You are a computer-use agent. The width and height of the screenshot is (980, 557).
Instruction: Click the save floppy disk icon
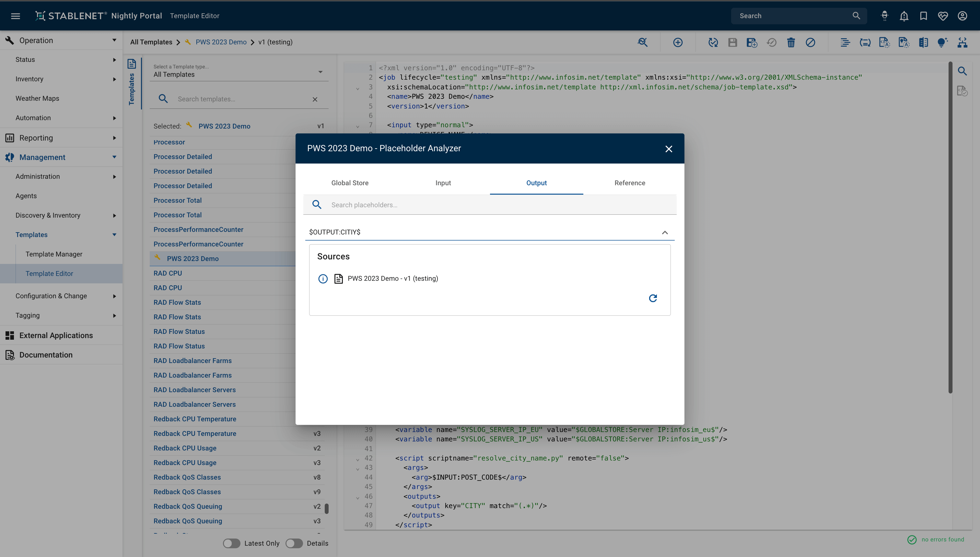coord(732,42)
